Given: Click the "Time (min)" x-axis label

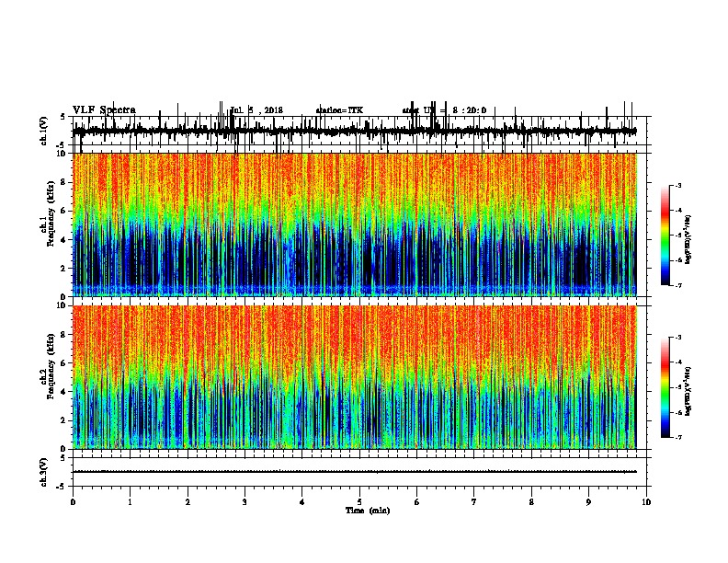Looking at the screenshot, I should point(368,511).
